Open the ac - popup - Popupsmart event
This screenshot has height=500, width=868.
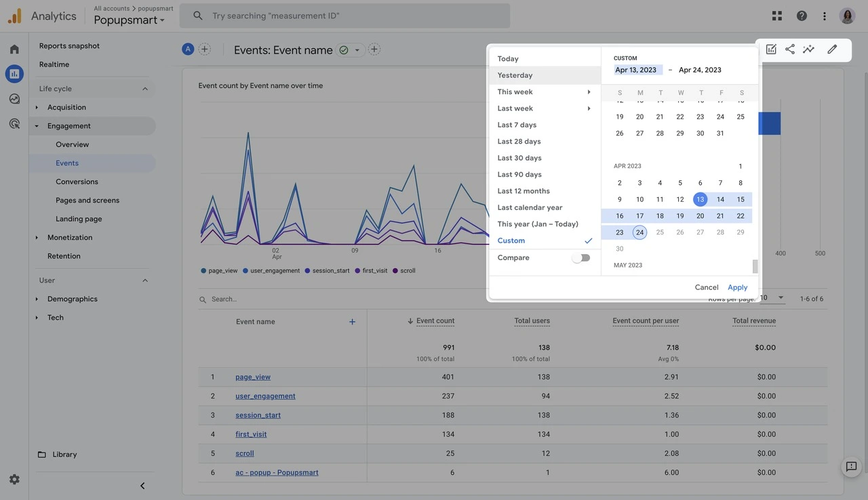pos(277,473)
